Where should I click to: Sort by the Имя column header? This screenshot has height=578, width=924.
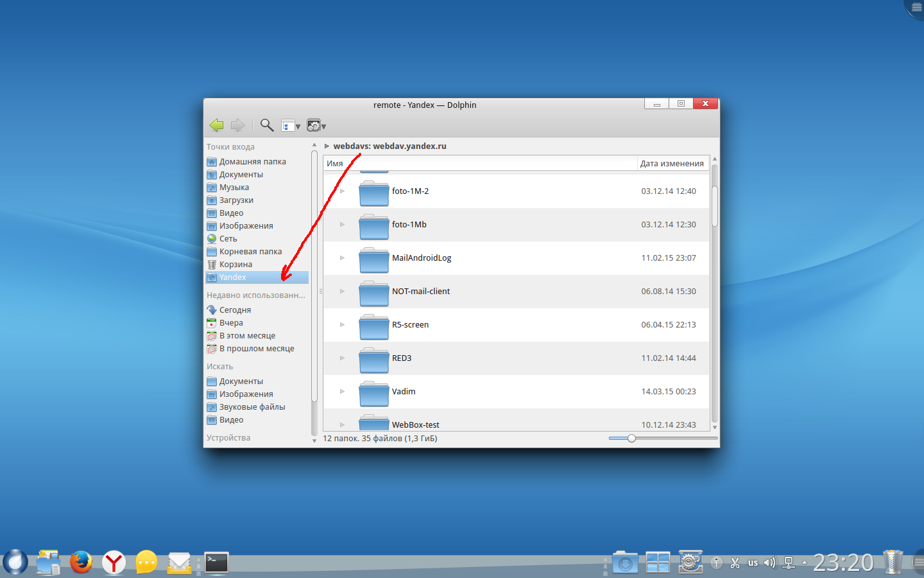pyautogui.click(x=480, y=164)
